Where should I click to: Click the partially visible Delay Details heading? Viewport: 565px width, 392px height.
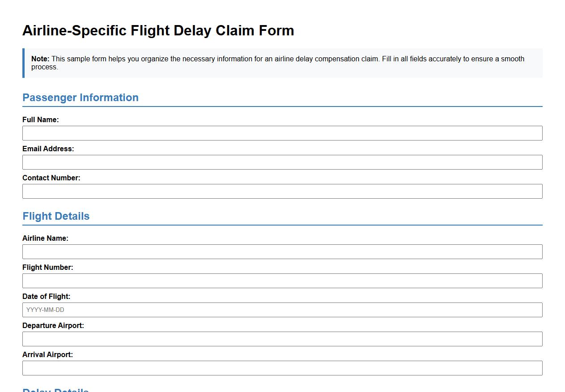tap(55, 389)
